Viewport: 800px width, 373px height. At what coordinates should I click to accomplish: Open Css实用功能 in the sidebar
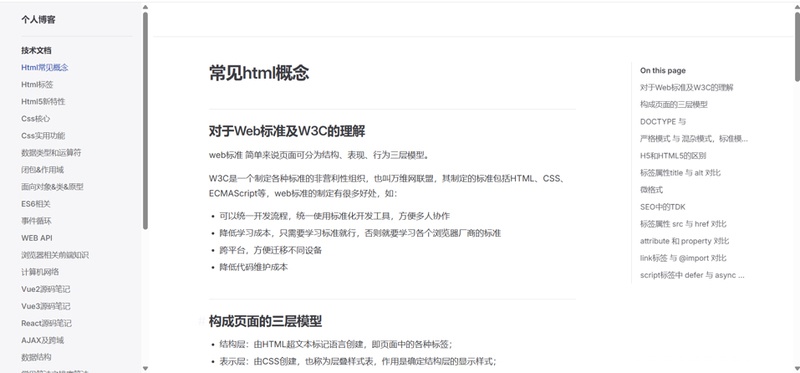[x=43, y=136]
